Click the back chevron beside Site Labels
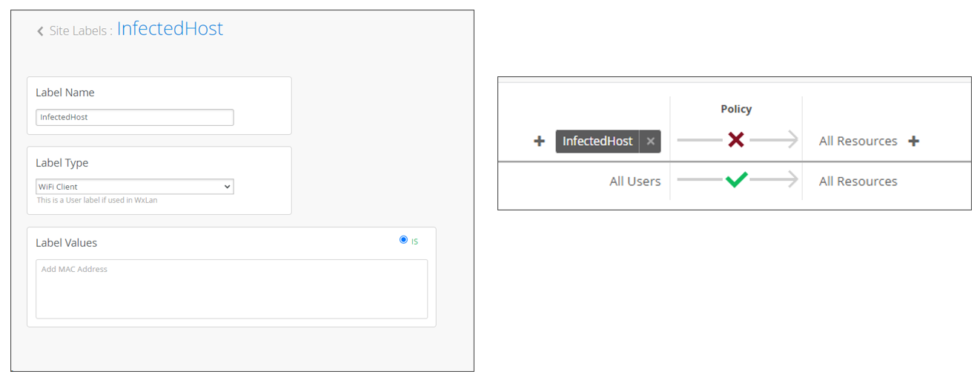The image size is (980, 383). [40, 31]
